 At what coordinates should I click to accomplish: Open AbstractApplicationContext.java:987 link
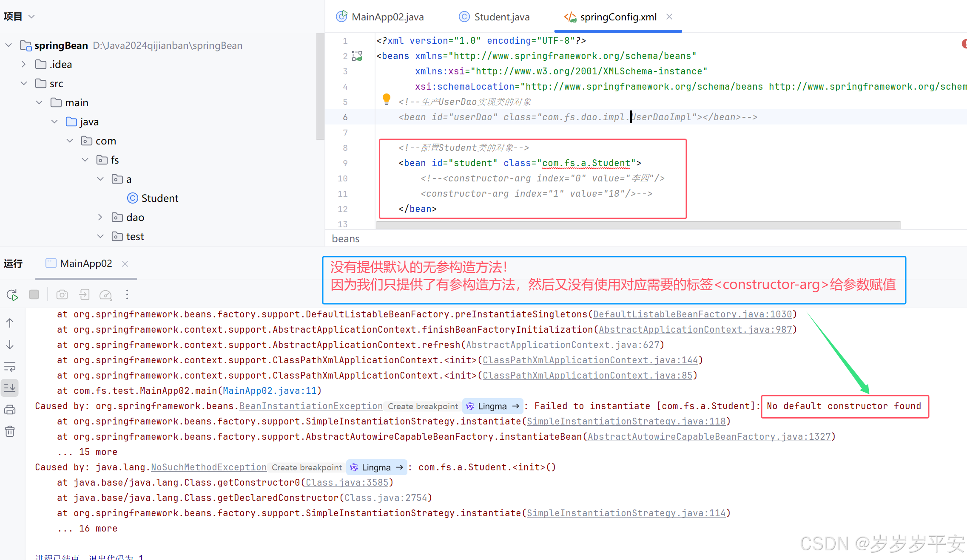point(695,330)
